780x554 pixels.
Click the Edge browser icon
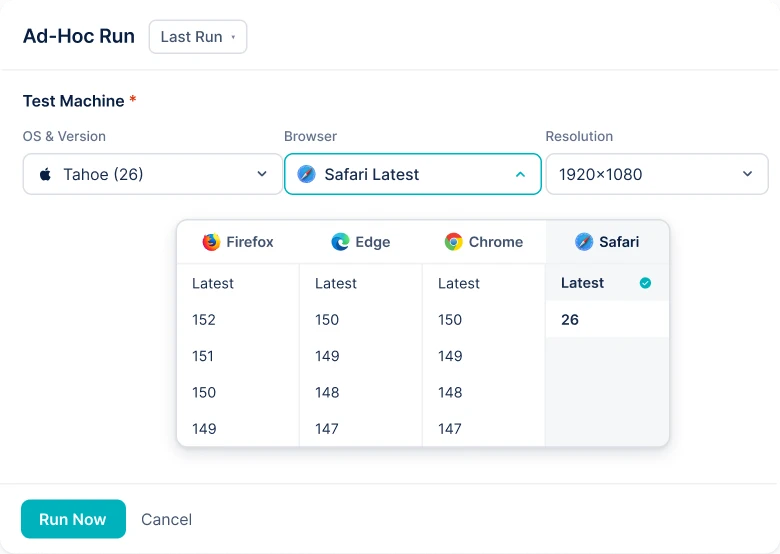point(340,242)
